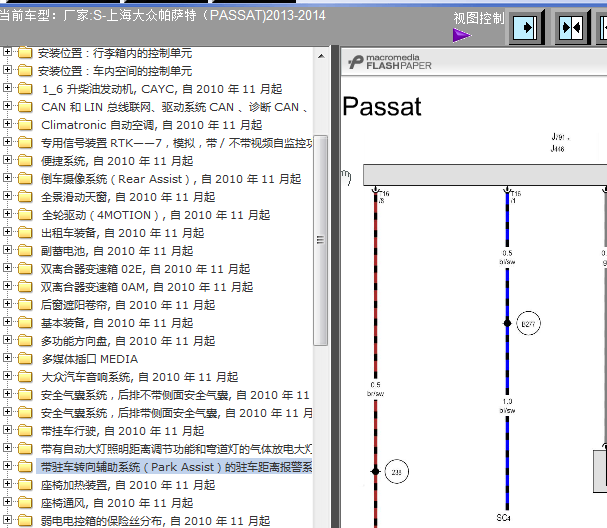The width and height of the screenshot is (607, 528).
Task: Click the SC4 fuse label in diagram
Action: point(504,518)
